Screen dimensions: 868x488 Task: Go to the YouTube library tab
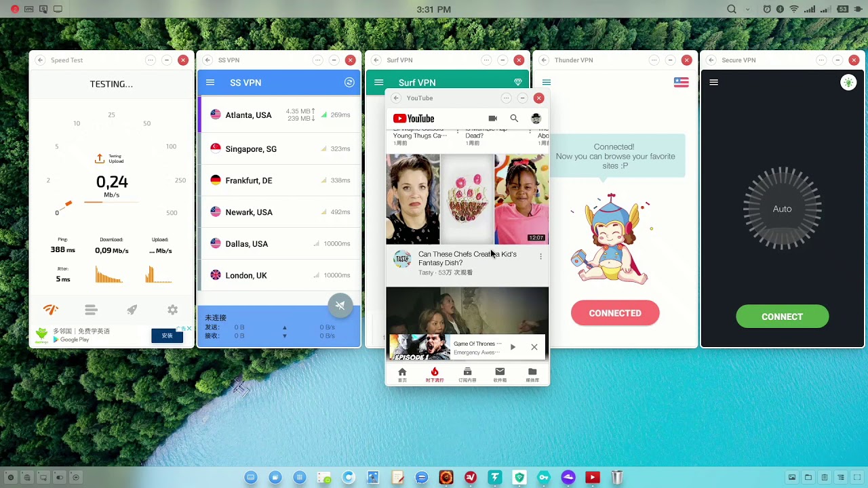[532, 375]
